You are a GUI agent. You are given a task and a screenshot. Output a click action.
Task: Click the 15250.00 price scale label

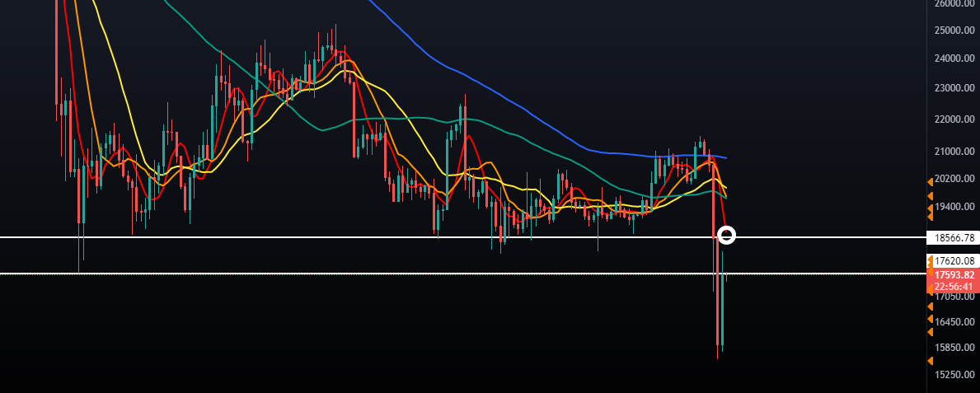(954, 374)
